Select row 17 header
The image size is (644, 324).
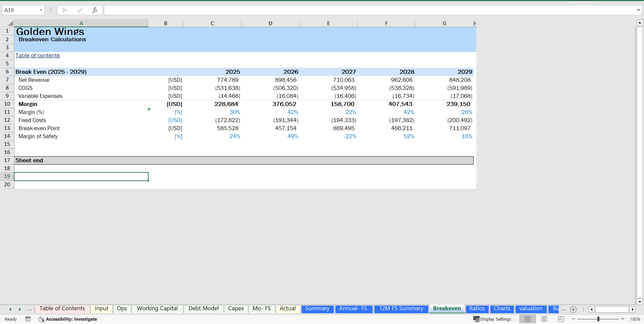(7, 160)
